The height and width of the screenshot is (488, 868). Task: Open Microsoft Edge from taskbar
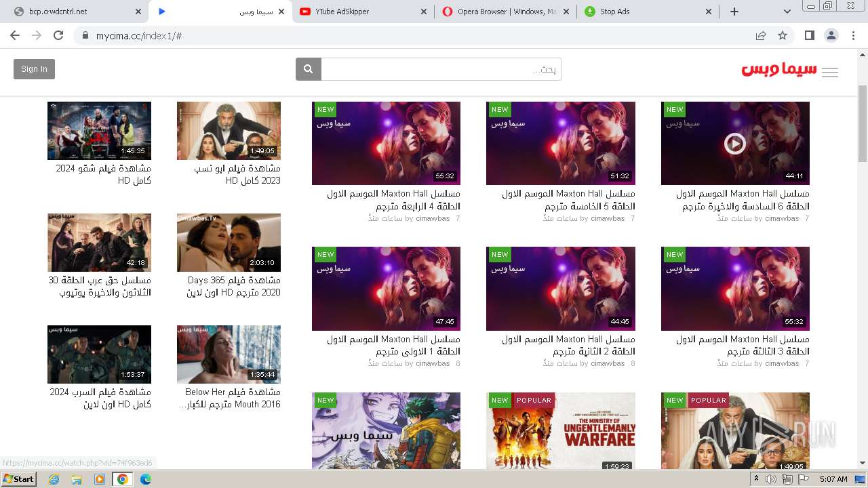[146, 479]
